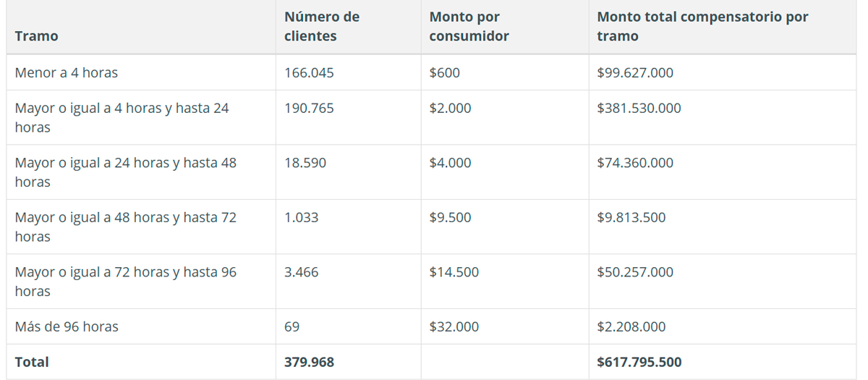This screenshot has width=868, height=380.
Task: Click the 190.765 clients value
Action: click(310, 109)
